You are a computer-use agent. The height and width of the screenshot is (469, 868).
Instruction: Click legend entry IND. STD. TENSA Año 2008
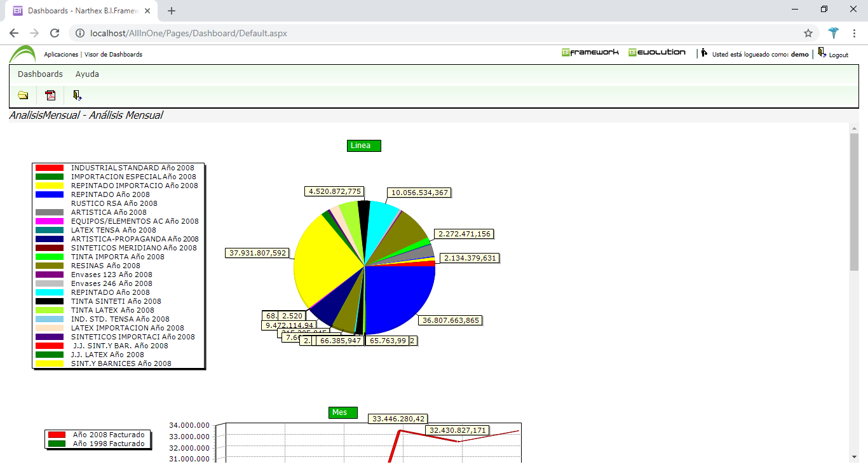(x=120, y=319)
